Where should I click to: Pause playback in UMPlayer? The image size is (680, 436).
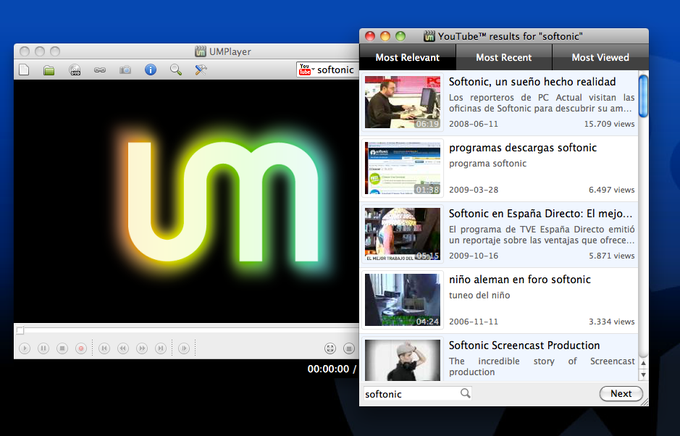(x=43, y=348)
